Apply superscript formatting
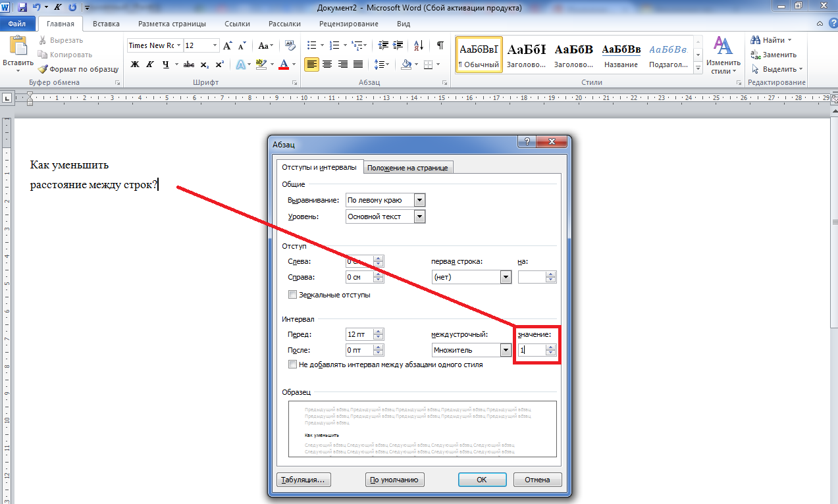Screen dimensions: 838x504 pyautogui.click(x=219, y=64)
